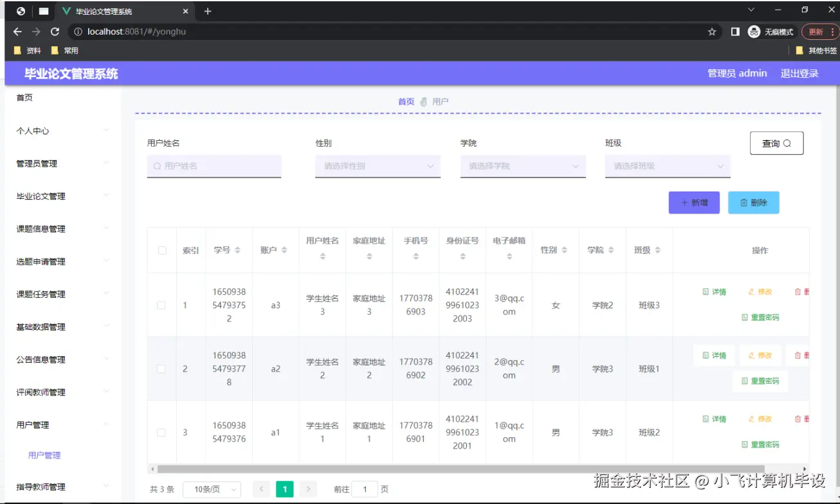840x504 pixels.
Task: Click the 查询 search button
Action: (x=776, y=143)
